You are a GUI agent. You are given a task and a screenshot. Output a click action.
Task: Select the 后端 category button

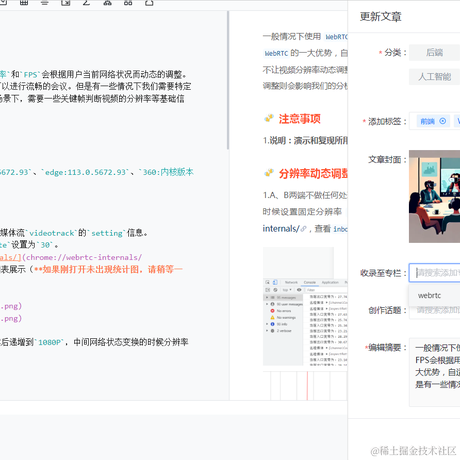pyautogui.click(x=434, y=52)
